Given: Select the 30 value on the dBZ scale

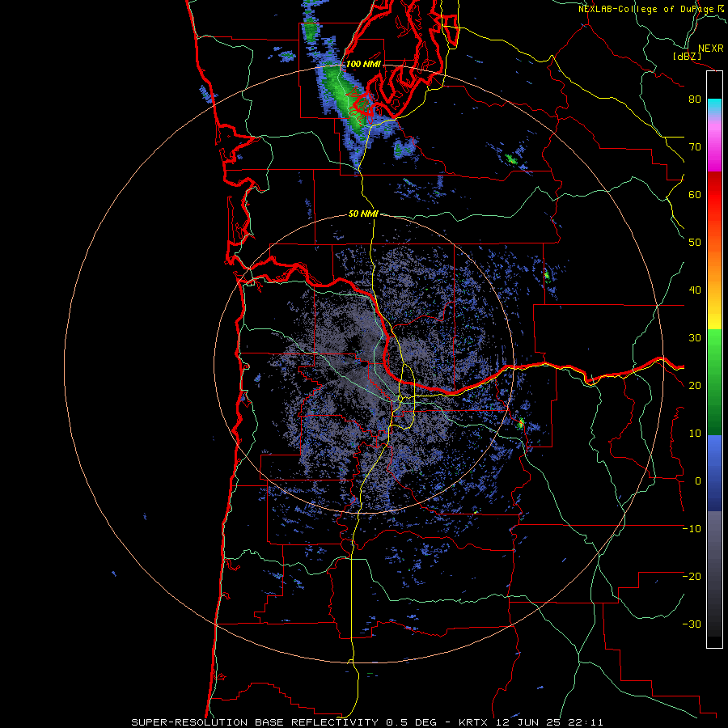Looking at the screenshot, I should click(x=695, y=338).
